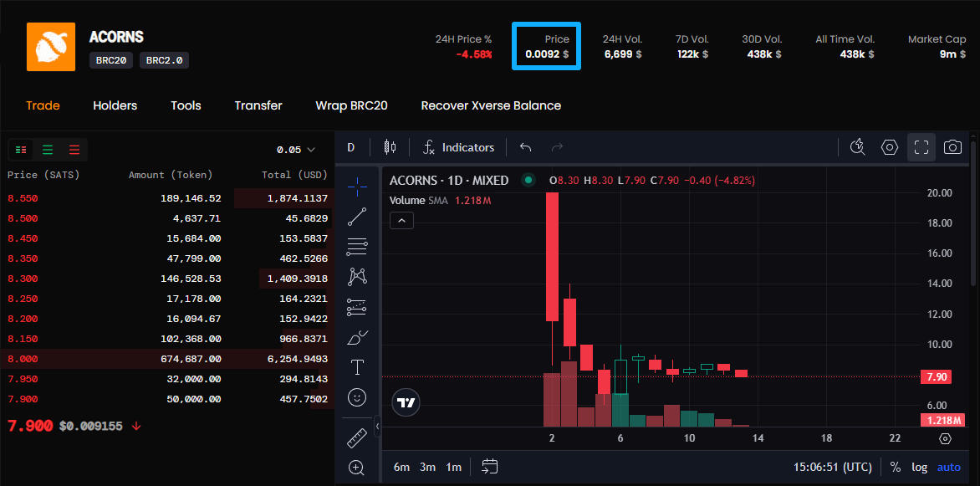Set chart range to 3m
The width and height of the screenshot is (980, 486).
point(427,468)
